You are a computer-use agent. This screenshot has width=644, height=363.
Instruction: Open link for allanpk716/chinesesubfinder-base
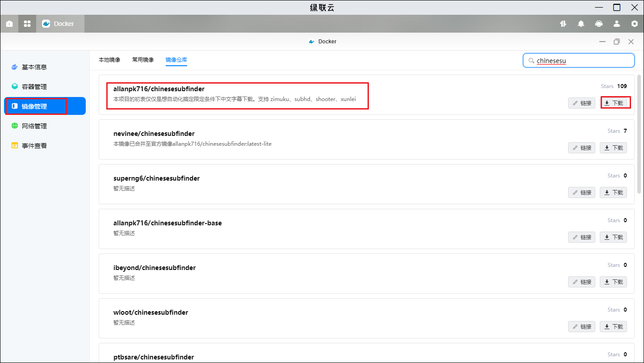(581, 237)
